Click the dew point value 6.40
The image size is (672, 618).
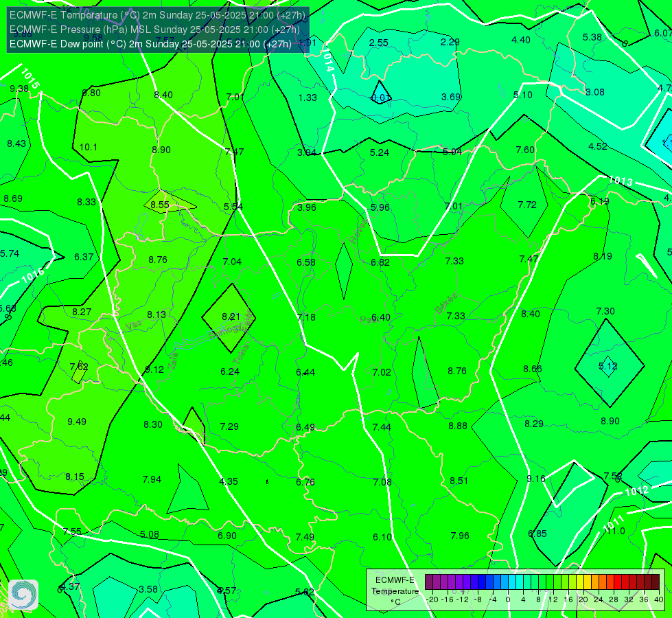point(380,317)
